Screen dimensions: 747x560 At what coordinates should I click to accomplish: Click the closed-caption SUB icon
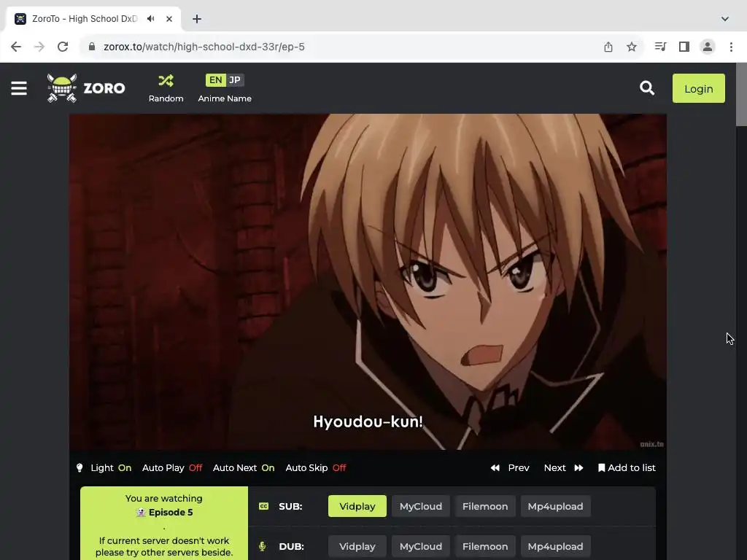click(x=263, y=506)
